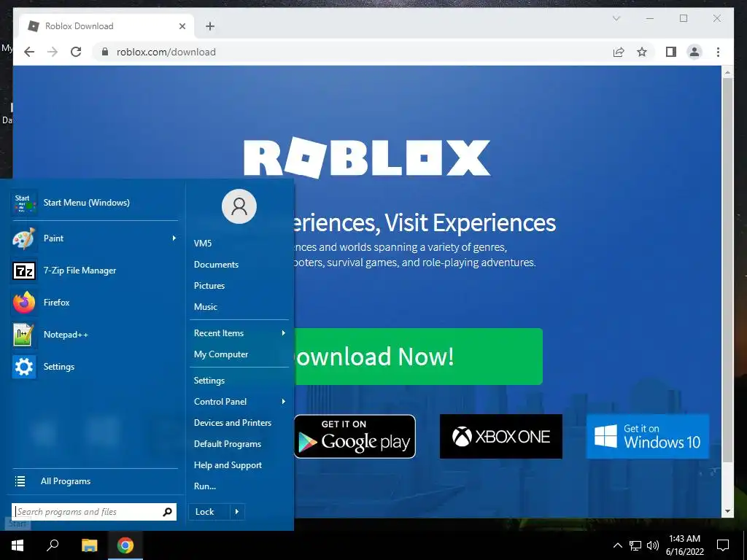Screen dimensions: 747x560
Task: Click the page's vertical scrollbar thumb
Action: 727,270
